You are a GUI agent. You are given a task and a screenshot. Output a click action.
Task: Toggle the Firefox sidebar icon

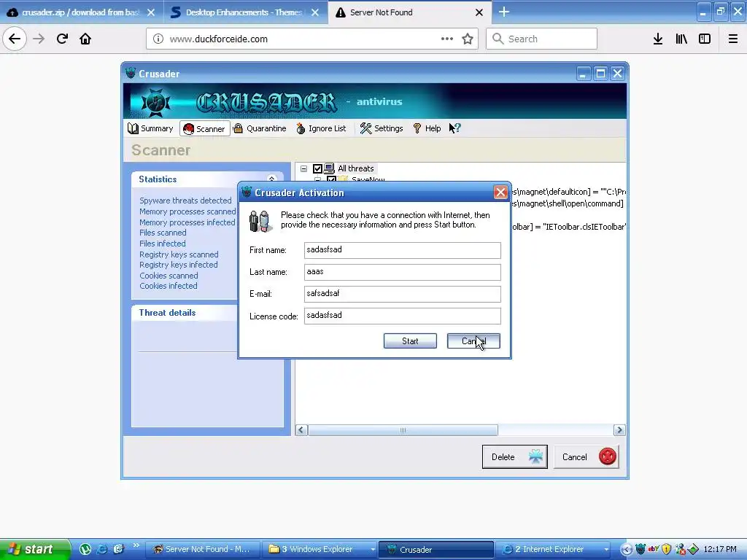tap(705, 39)
